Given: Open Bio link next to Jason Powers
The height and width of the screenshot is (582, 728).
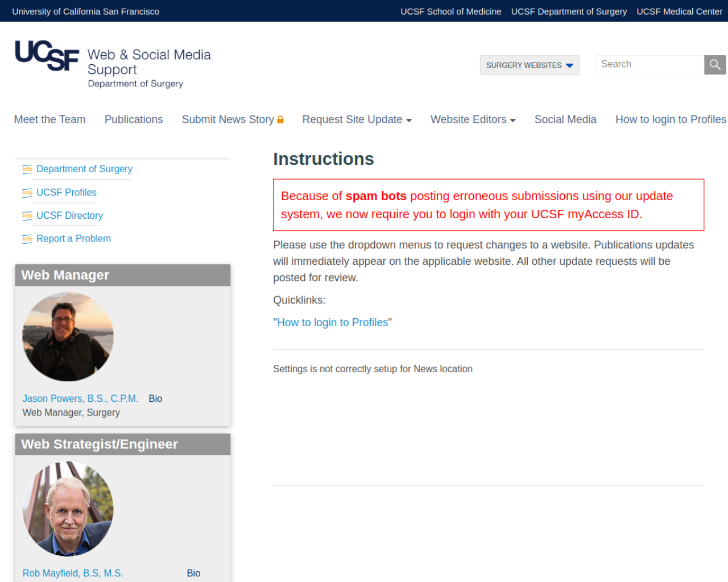Looking at the screenshot, I should click(155, 398).
